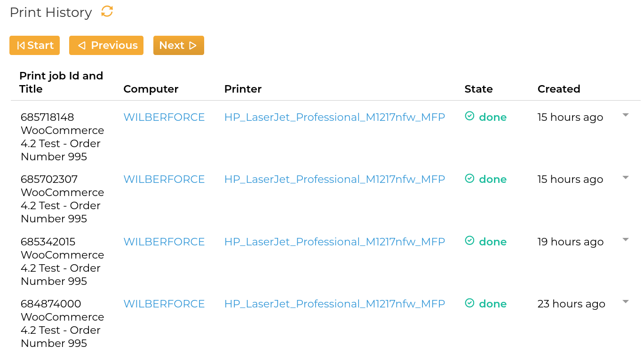Click the done checkmark icon for job 685702307
This screenshot has width=644, height=354.
[x=469, y=178]
